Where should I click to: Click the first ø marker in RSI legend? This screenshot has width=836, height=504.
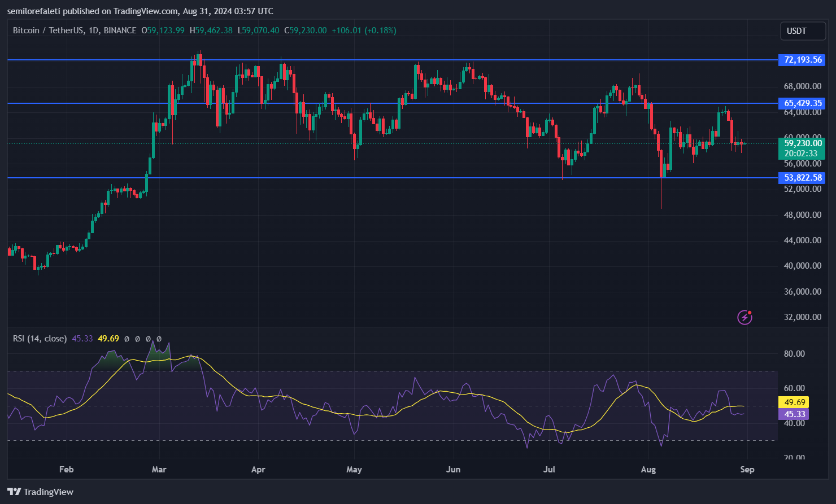(128, 339)
